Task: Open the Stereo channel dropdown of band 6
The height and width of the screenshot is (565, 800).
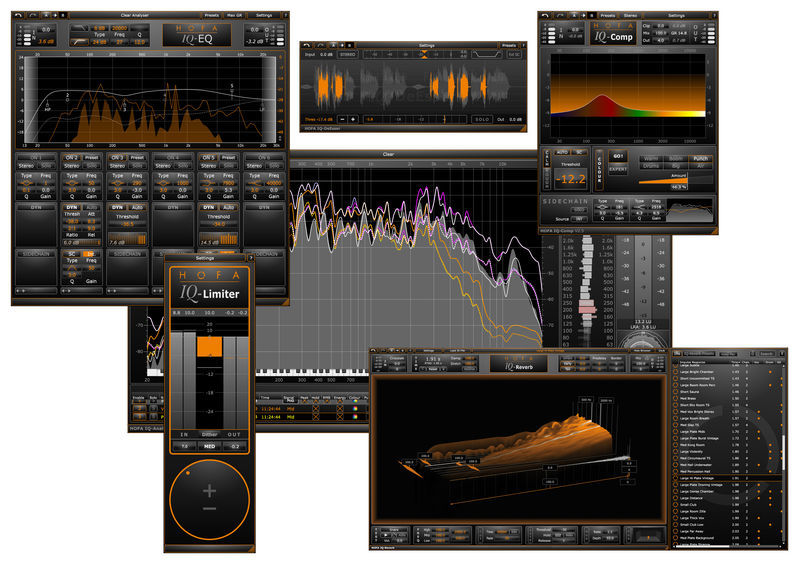Action: (255, 166)
